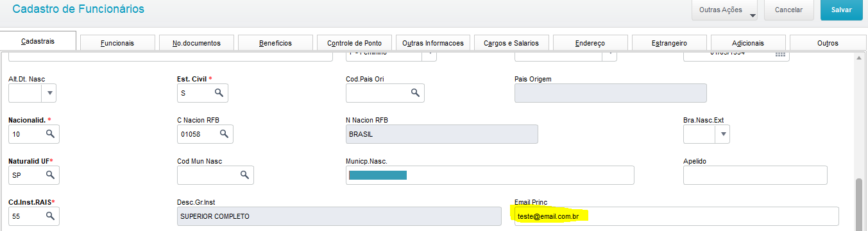The height and width of the screenshot is (231, 868).
Task: Save the employee record with Salvar
Action: 841,10
